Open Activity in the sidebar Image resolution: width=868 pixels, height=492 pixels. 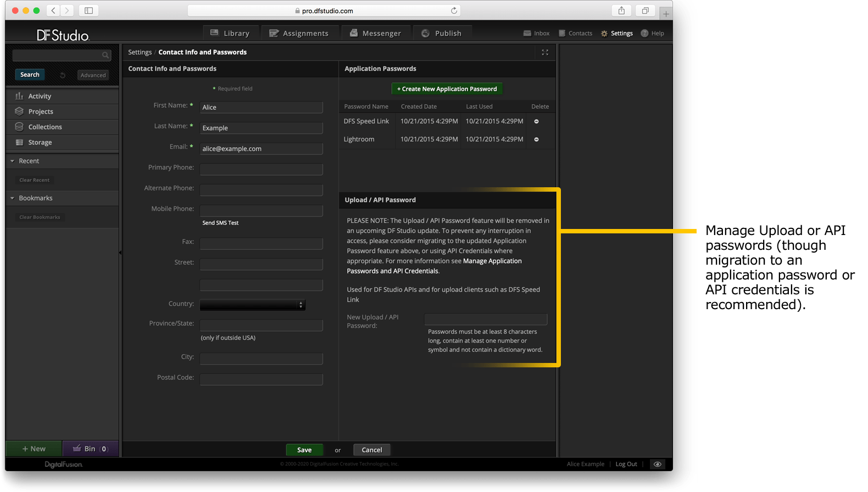click(63, 96)
